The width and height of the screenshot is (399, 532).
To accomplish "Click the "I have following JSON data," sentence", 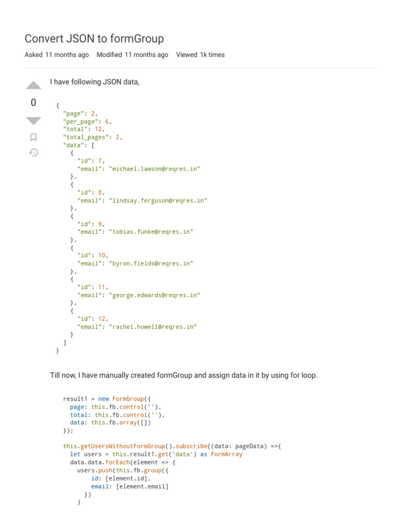I will 95,82.
